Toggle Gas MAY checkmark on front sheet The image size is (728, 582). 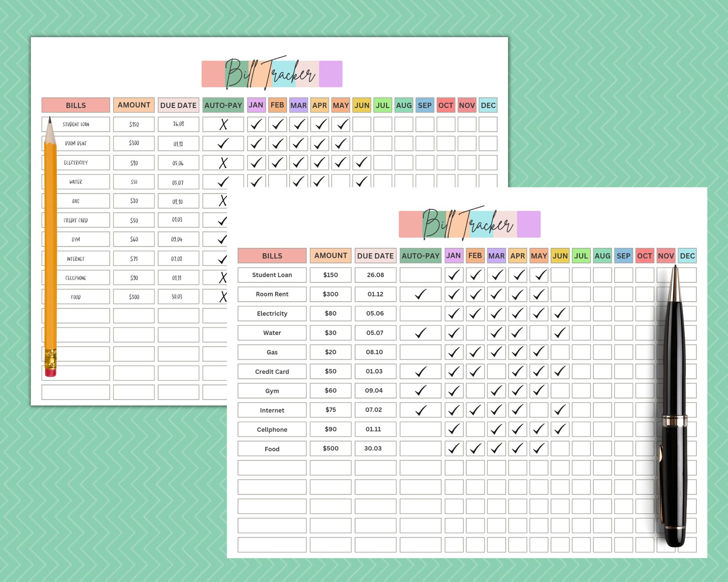pyautogui.click(x=539, y=352)
